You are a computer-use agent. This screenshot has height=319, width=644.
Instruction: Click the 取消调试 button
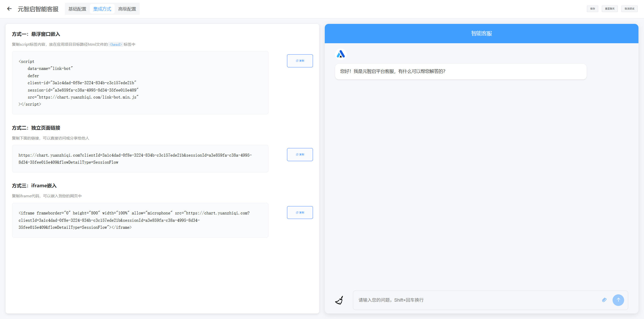coord(629,9)
